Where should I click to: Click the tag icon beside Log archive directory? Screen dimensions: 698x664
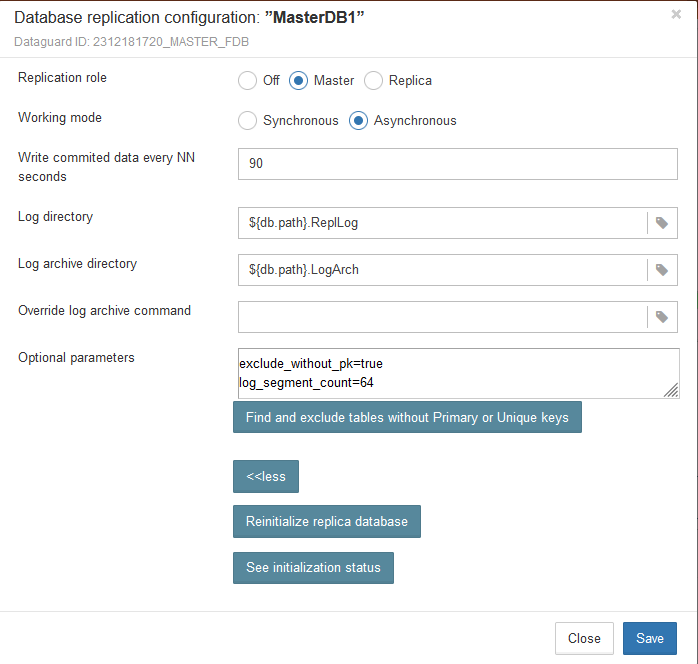point(662,270)
